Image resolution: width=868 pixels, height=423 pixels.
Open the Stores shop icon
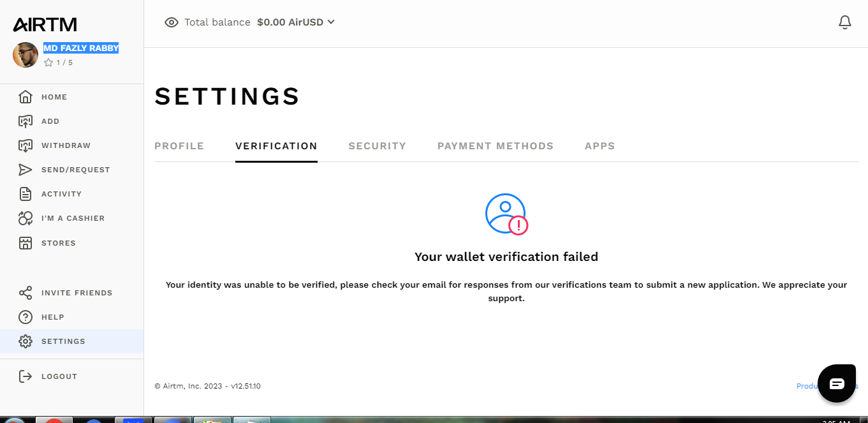click(26, 243)
